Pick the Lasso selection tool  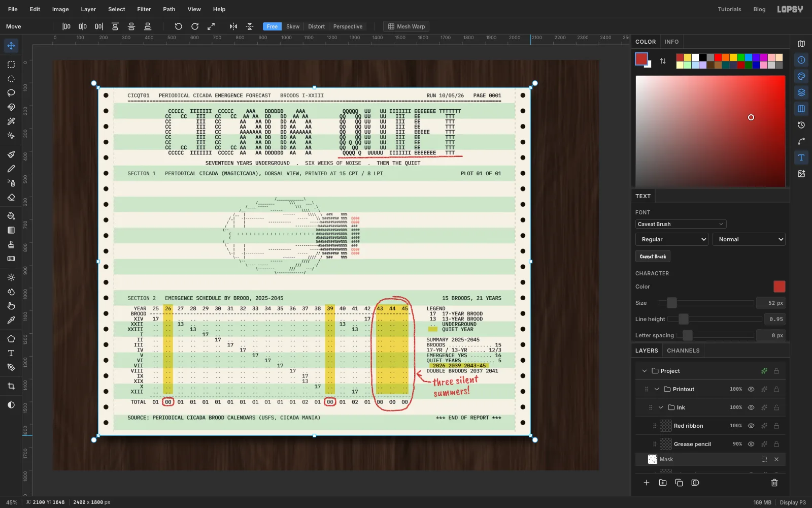coord(11,93)
